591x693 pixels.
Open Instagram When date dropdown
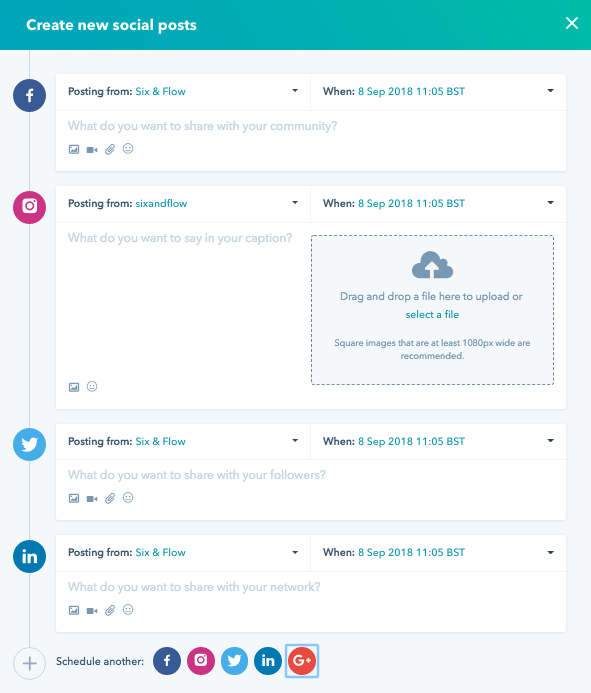pos(438,203)
